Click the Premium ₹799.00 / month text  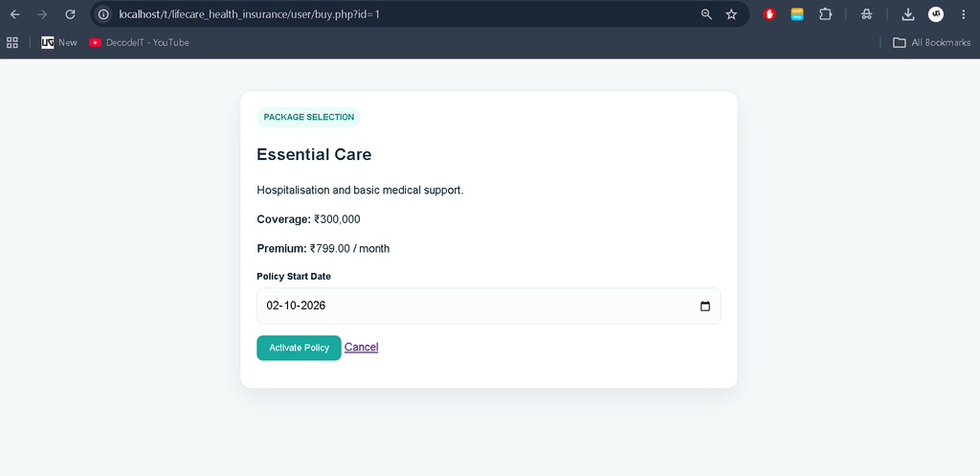point(323,249)
